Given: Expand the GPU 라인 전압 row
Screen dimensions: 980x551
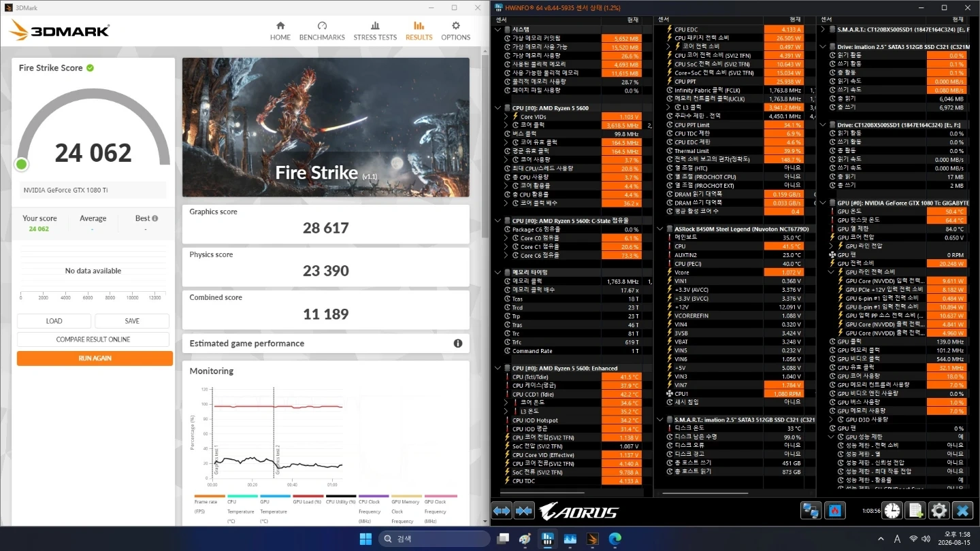Looking at the screenshot, I should pyautogui.click(x=832, y=246).
